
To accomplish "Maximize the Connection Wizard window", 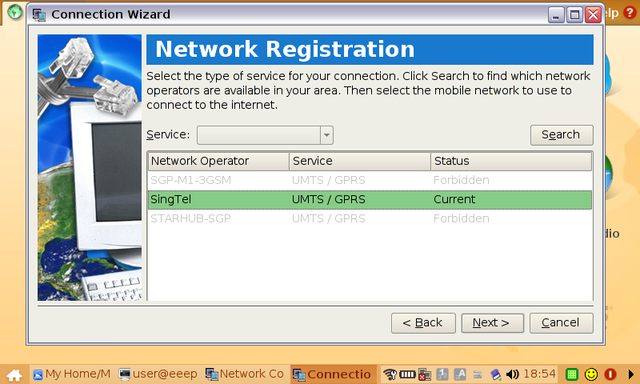I will 574,15.
